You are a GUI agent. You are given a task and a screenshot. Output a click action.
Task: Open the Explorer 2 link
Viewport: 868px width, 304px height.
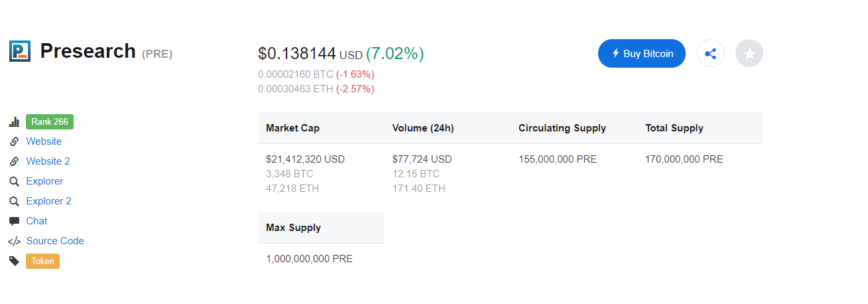[48, 201]
